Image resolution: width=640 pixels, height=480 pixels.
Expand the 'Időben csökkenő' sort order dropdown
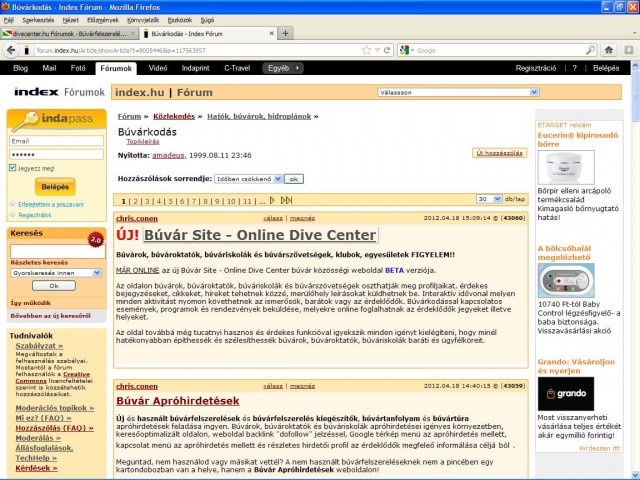click(247, 178)
